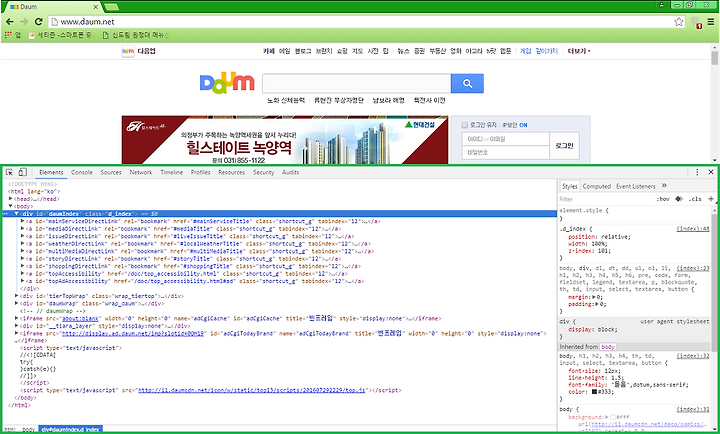The image size is (720, 434).
Task: Click the 카페 link in Daum navigation
Action: pos(269,51)
